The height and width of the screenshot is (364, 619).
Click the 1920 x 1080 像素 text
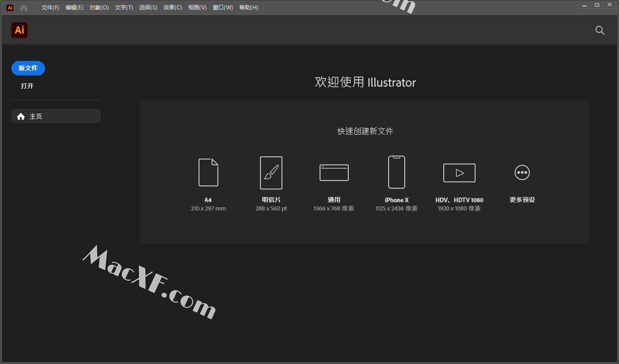459,209
